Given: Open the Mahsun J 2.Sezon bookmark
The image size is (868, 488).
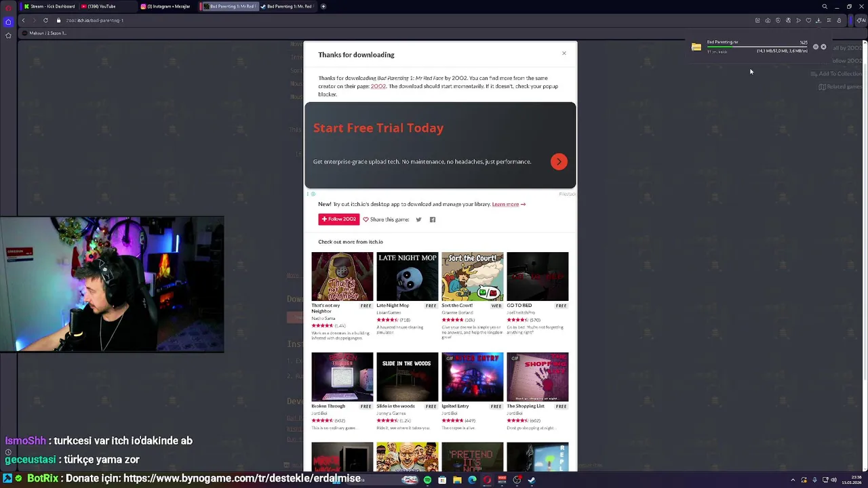Looking at the screenshot, I should (44, 33).
